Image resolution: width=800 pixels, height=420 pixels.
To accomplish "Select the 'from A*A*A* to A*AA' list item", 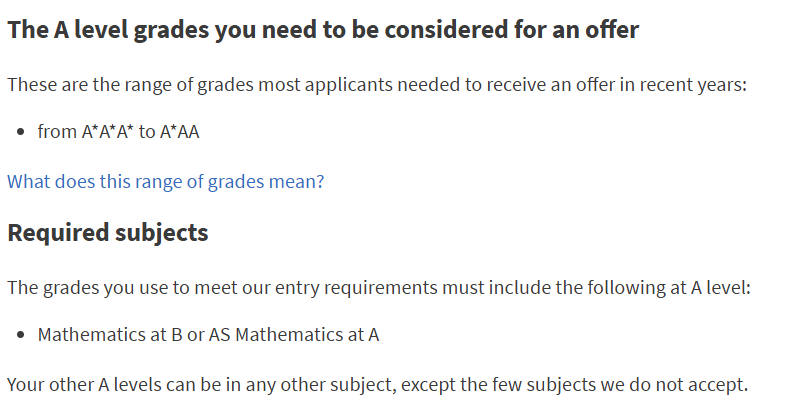I will tap(118, 132).
